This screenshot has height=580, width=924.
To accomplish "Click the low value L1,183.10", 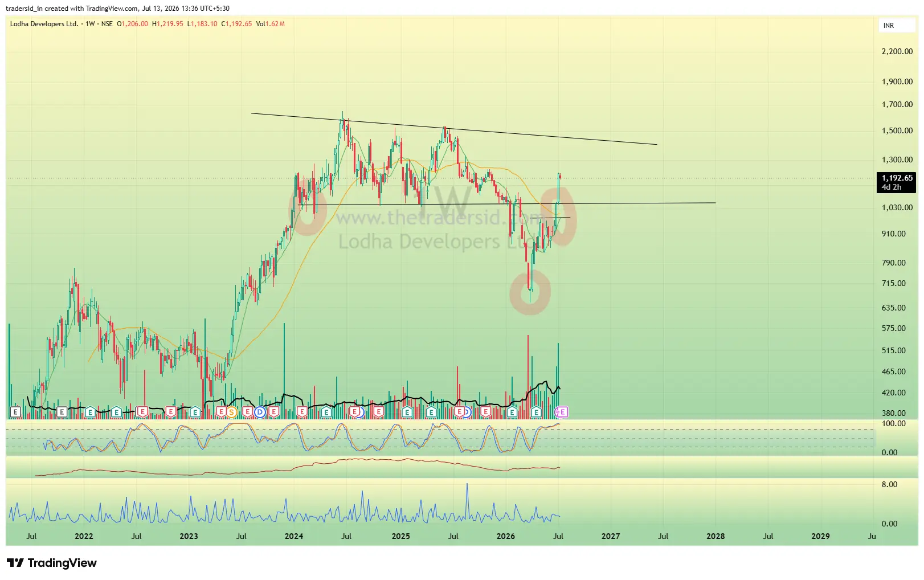I will coord(202,24).
